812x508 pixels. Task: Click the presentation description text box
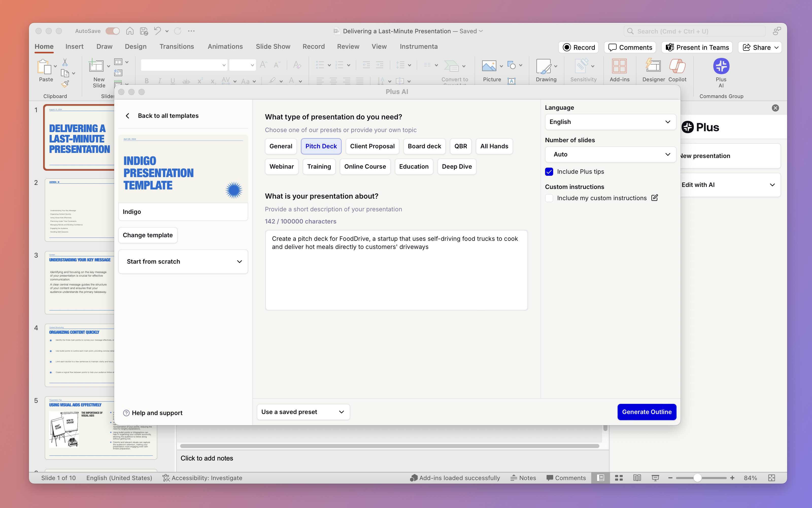(x=396, y=270)
